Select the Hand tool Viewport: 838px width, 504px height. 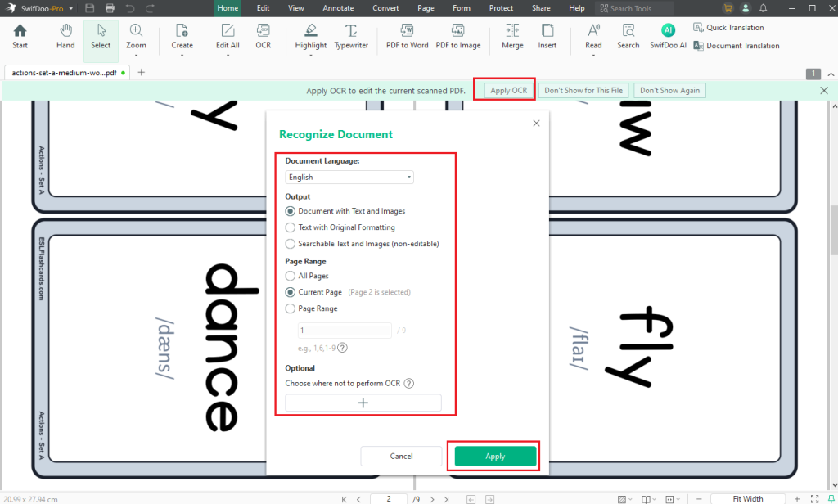[x=65, y=36]
